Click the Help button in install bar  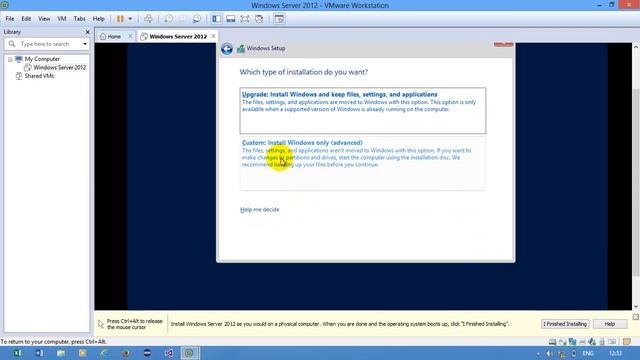(x=610, y=324)
